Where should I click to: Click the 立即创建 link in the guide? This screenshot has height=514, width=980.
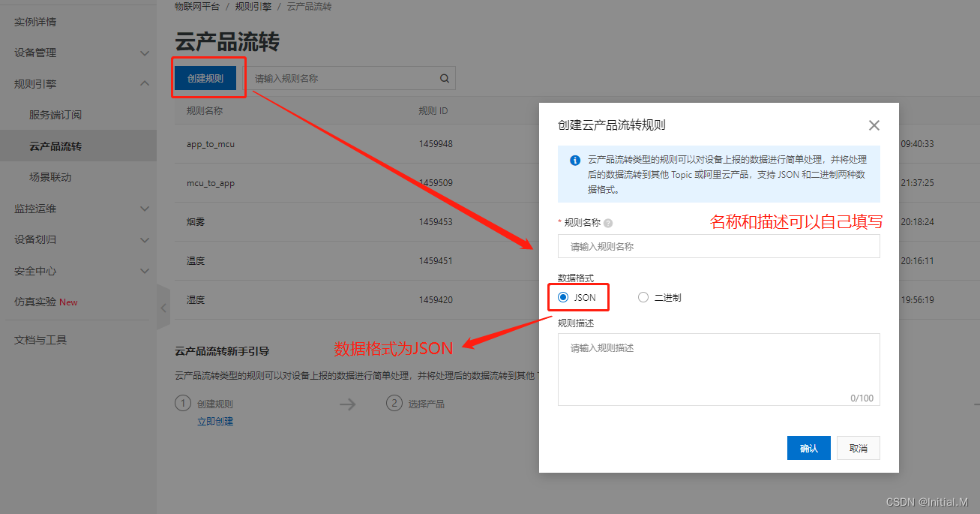tap(215, 421)
